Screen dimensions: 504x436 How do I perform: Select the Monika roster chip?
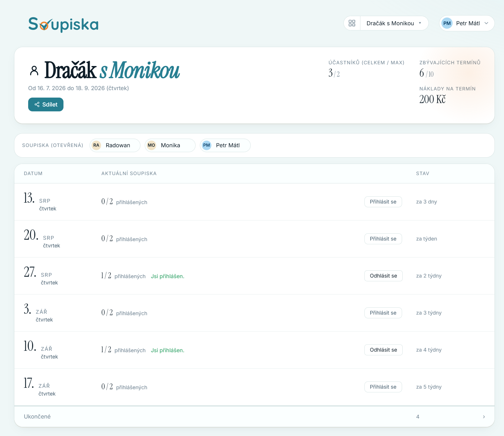point(170,145)
